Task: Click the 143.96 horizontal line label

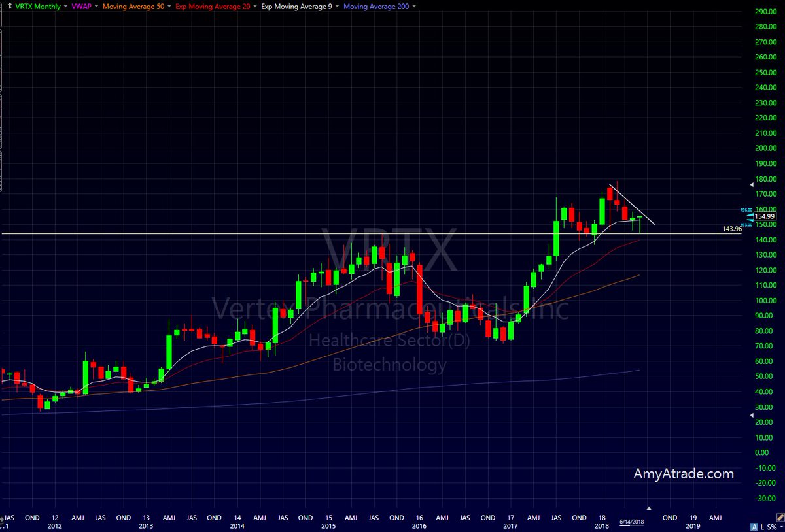Action: (x=733, y=229)
